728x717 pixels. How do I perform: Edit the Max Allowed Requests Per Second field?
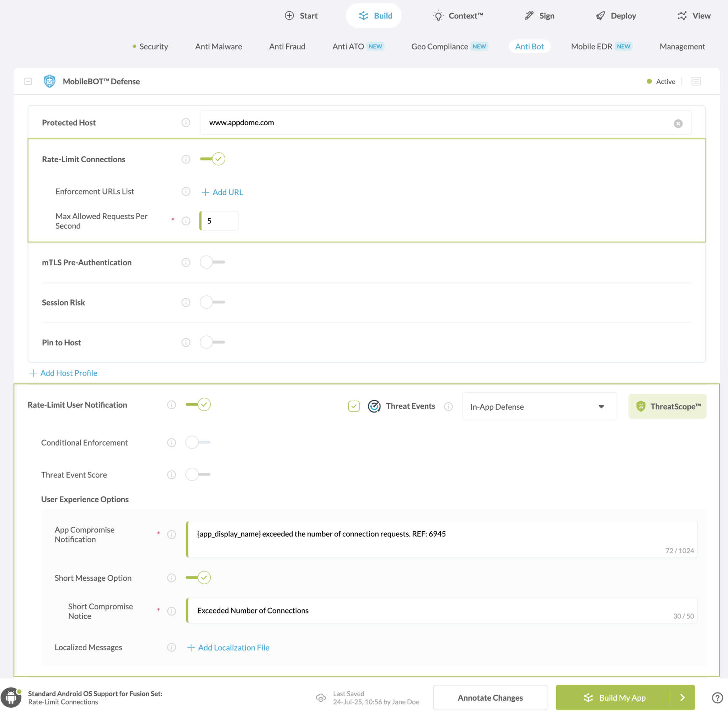point(219,221)
